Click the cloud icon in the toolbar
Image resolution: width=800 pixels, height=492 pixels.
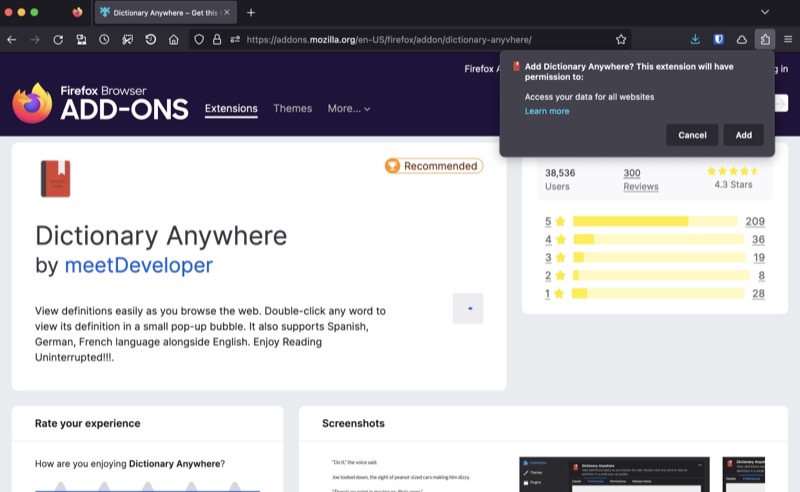point(742,39)
